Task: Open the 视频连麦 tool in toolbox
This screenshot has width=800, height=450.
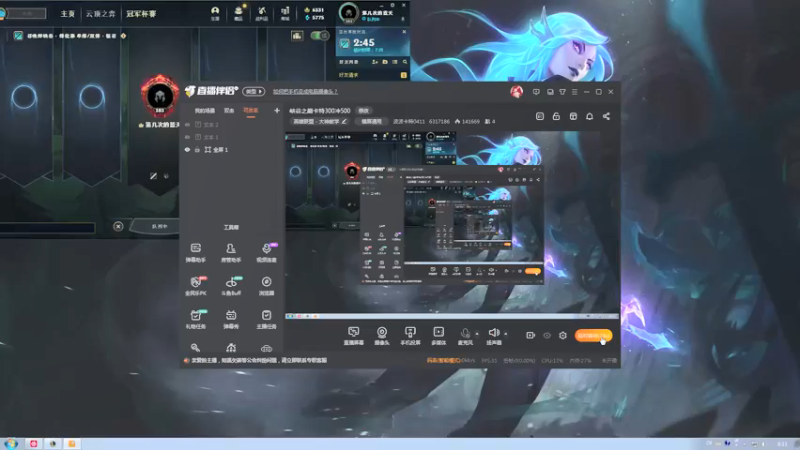Action: tap(266, 253)
